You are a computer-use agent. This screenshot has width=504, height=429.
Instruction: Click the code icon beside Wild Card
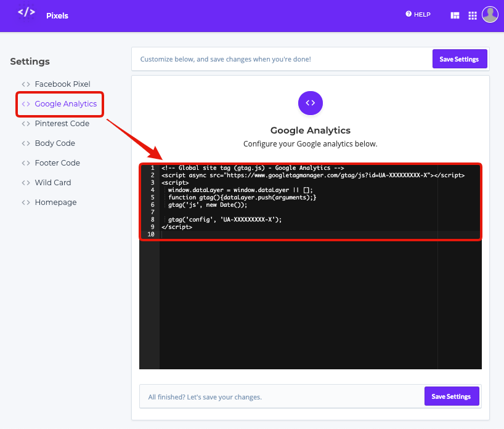[x=26, y=183]
